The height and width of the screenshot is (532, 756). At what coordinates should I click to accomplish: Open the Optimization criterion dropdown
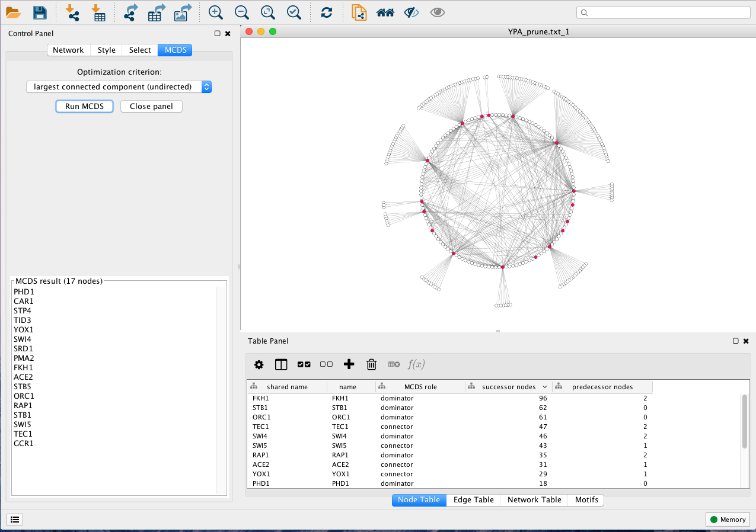point(119,86)
